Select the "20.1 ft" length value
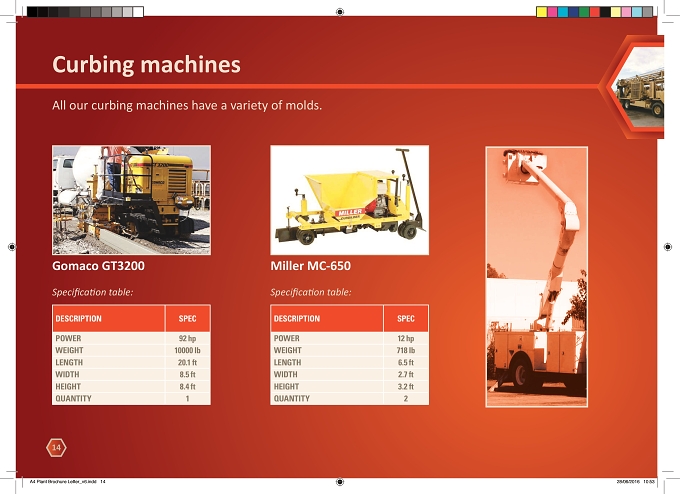The width and height of the screenshot is (680, 494). pyautogui.click(x=187, y=363)
